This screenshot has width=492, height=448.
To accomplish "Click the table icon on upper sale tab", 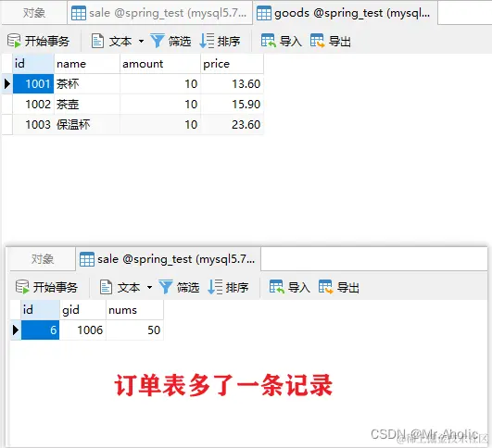I will click(79, 13).
